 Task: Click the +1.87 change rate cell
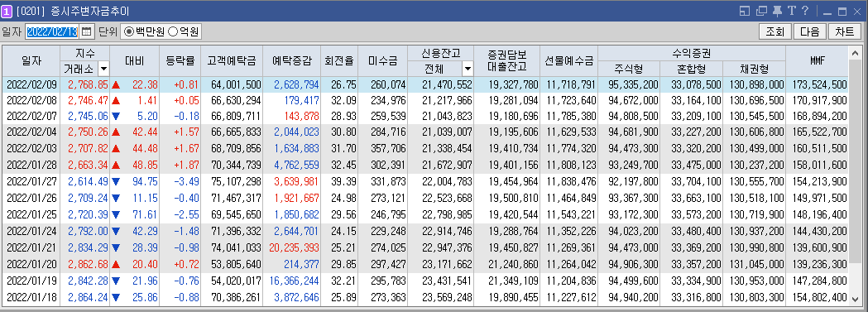[x=186, y=165]
